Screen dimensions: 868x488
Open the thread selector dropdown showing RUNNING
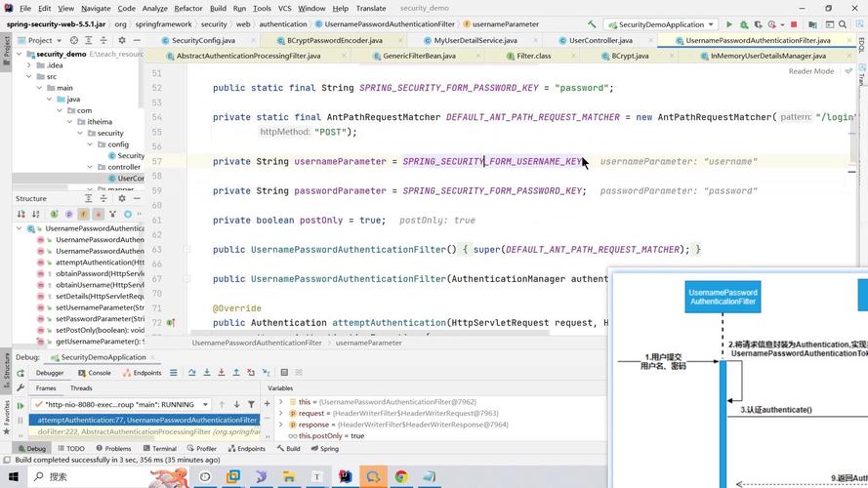tap(121, 404)
